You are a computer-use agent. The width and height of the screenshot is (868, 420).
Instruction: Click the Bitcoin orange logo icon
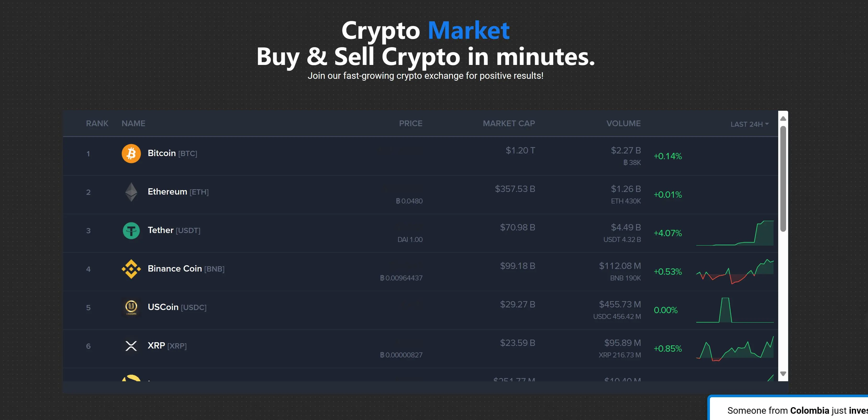pos(131,153)
